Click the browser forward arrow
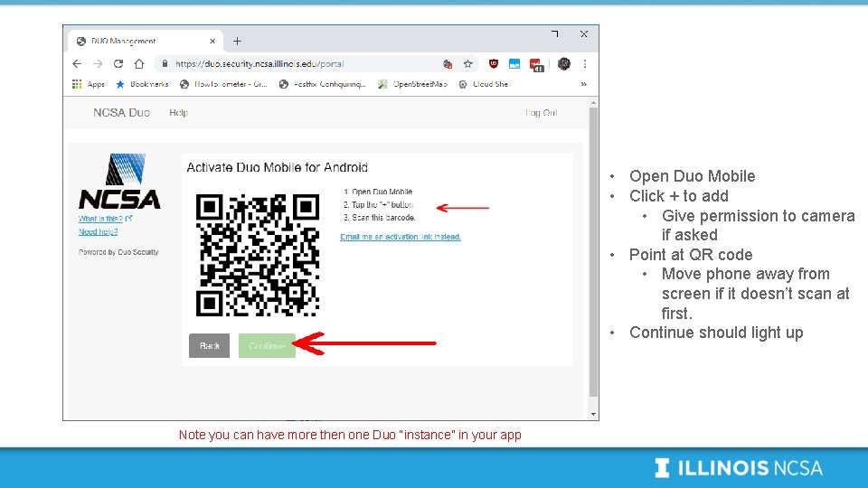 click(x=98, y=63)
